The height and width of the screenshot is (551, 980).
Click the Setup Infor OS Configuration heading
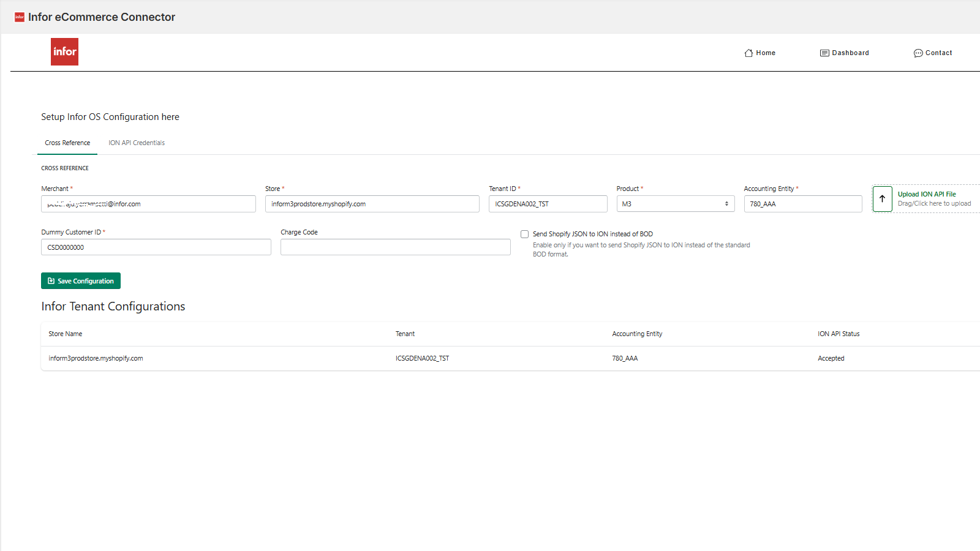point(110,117)
